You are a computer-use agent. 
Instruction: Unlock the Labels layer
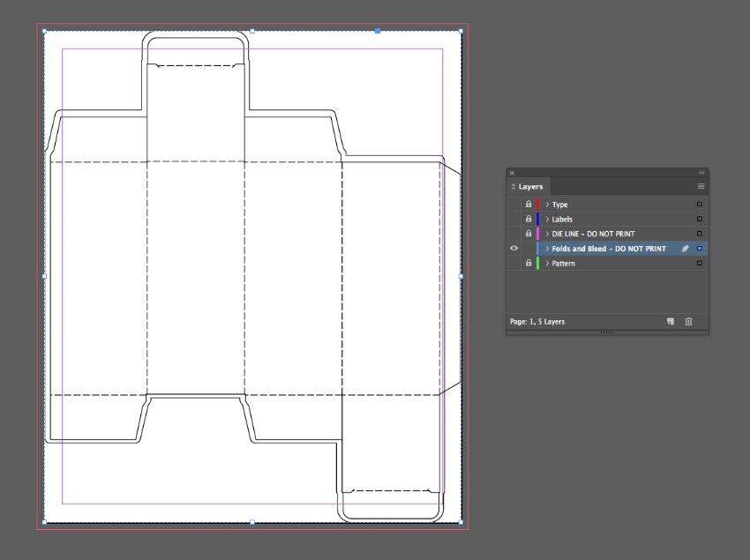(529, 219)
